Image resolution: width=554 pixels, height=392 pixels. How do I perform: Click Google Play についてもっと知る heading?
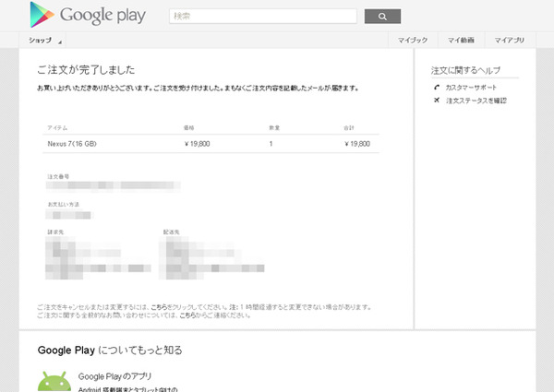(110, 350)
